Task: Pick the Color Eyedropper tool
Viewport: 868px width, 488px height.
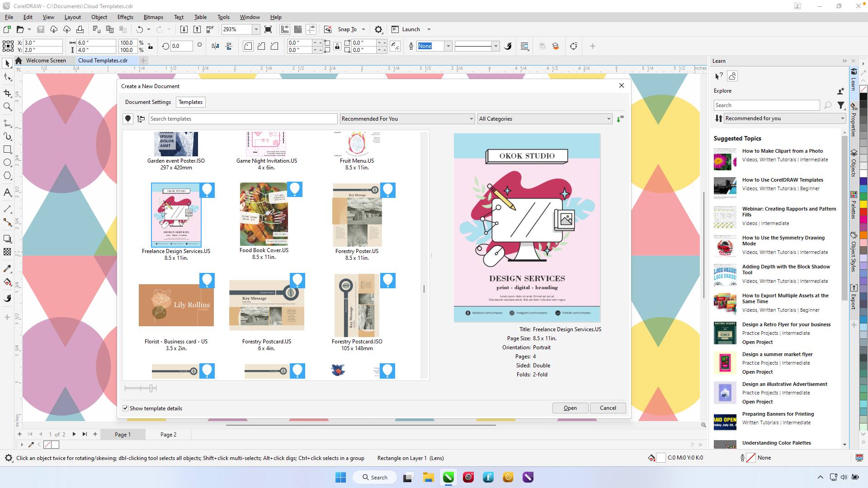Action: tap(7, 269)
